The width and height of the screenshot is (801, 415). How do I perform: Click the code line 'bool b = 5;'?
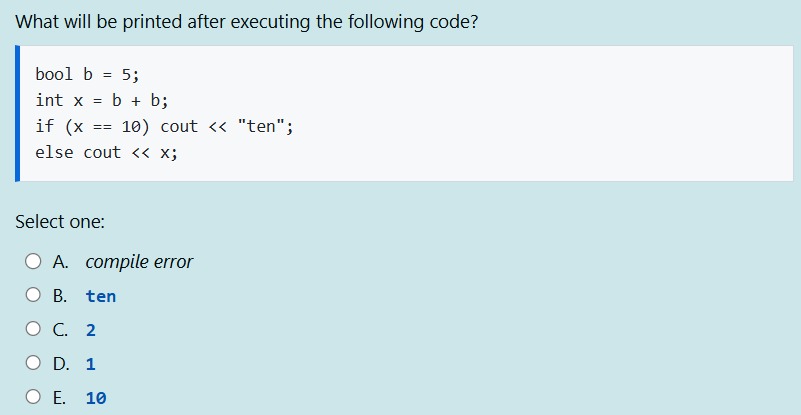(87, 75)
